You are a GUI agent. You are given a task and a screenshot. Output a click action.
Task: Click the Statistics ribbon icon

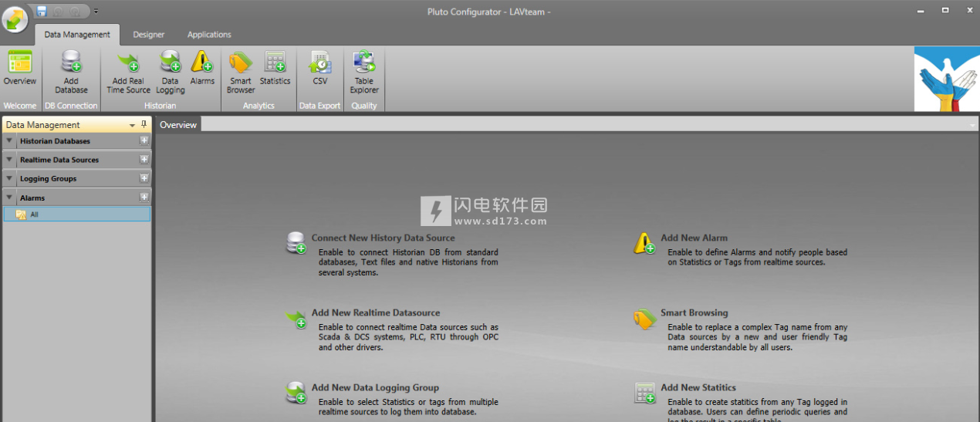point(275,69)
